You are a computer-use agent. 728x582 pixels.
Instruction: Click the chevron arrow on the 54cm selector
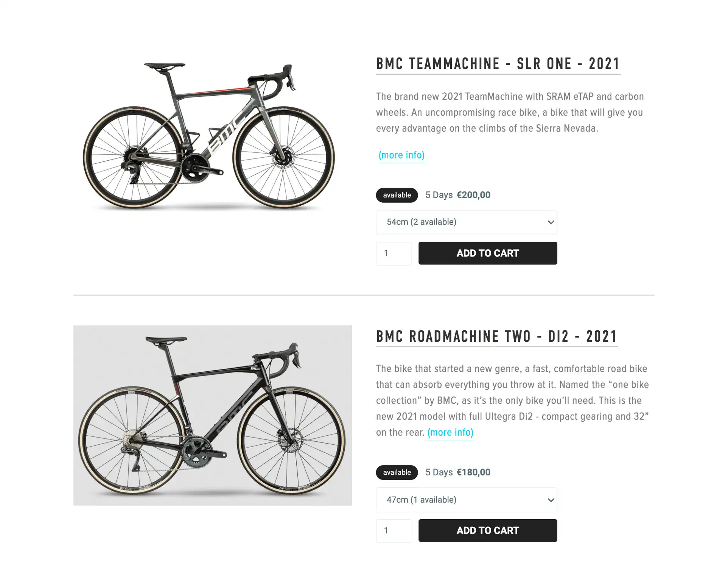coord(551,222)
